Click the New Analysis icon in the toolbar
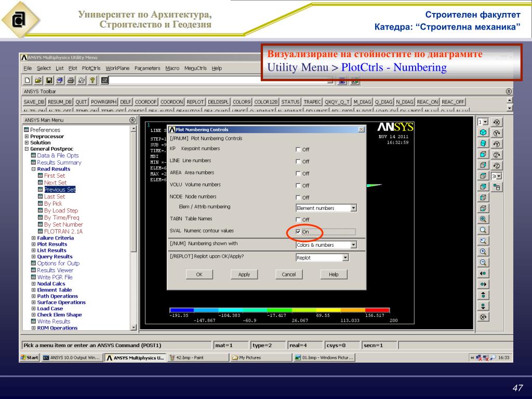The height and width of the screenshot is (399, 532). tap(28, 80)
